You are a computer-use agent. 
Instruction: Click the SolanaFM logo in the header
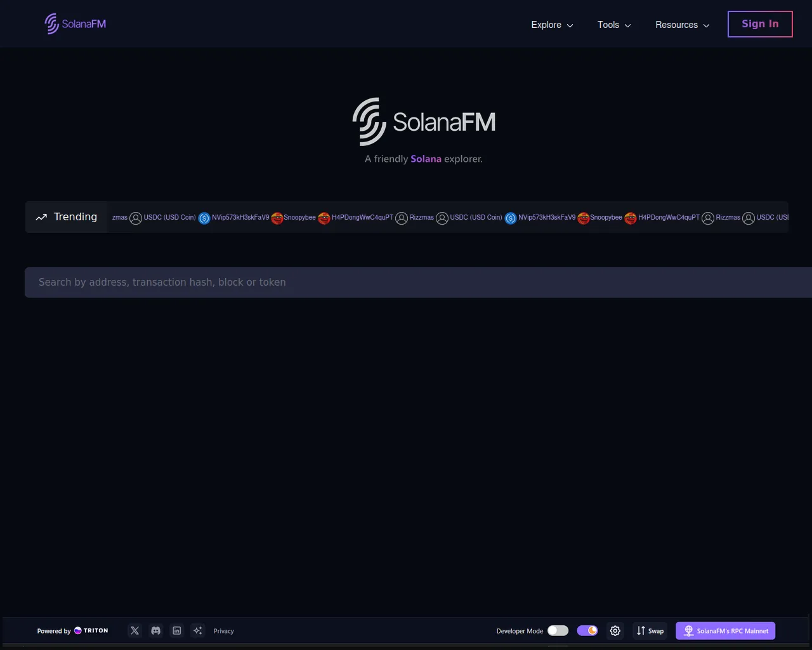(x=75, y=24)
